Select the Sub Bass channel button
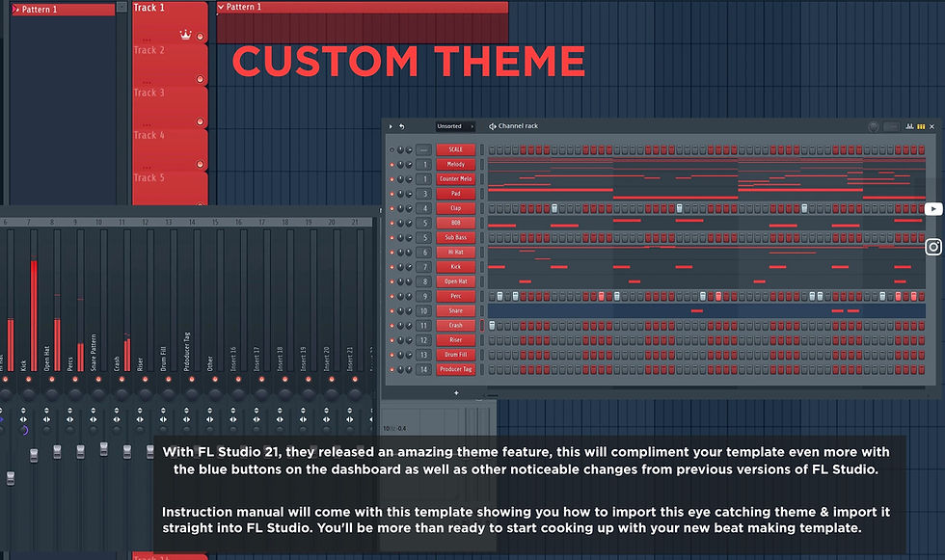The width and height of the screenshot is (945, 560). click(455, 237)
